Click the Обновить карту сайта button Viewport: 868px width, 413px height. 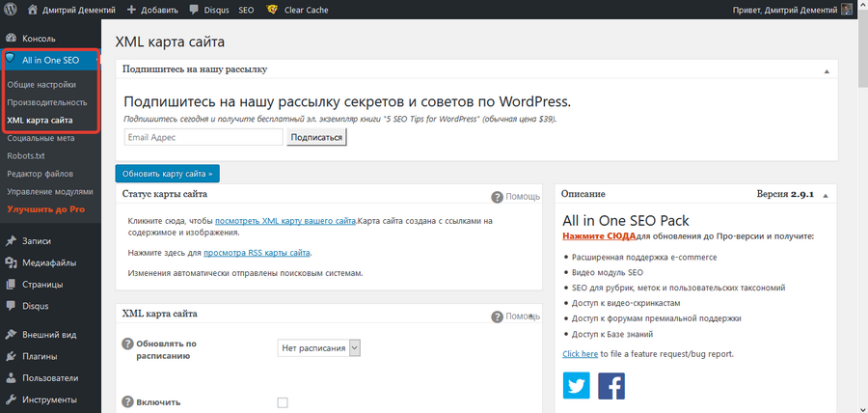pyautogui.click(x=167, y=174)
